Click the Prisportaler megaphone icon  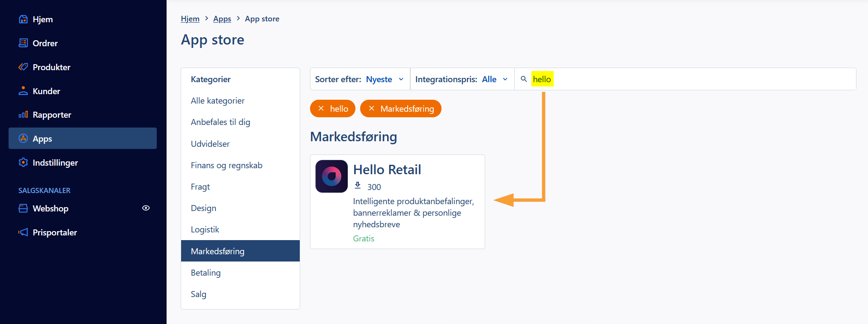click(x=23, y=232)
